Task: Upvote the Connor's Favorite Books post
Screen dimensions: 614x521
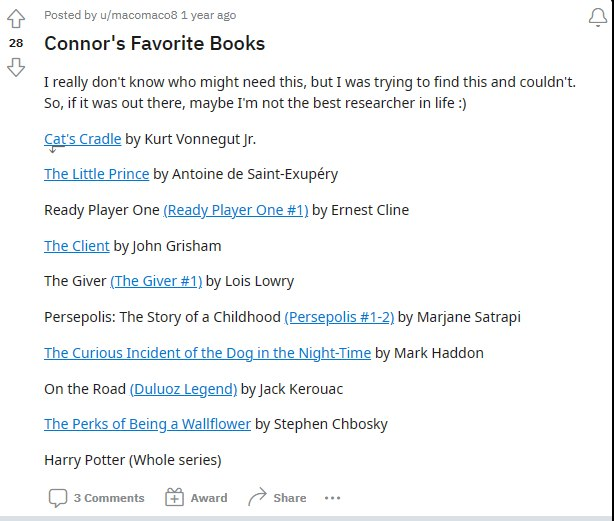Action: point(16,19)
